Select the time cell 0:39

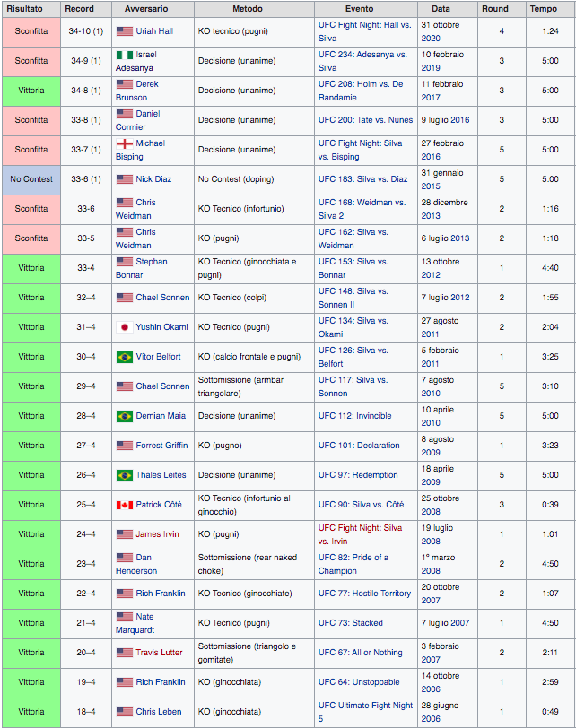point(550,505)
